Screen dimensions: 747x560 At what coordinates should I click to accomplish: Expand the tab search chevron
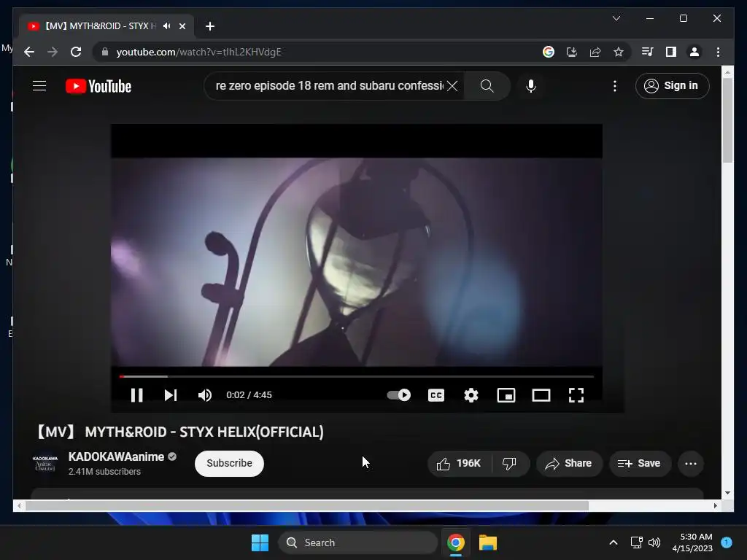[616, 18]
